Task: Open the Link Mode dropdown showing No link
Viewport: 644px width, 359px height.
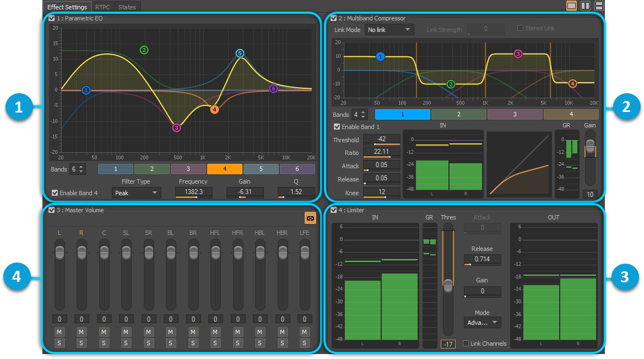Action: click(x=389, y=29)
